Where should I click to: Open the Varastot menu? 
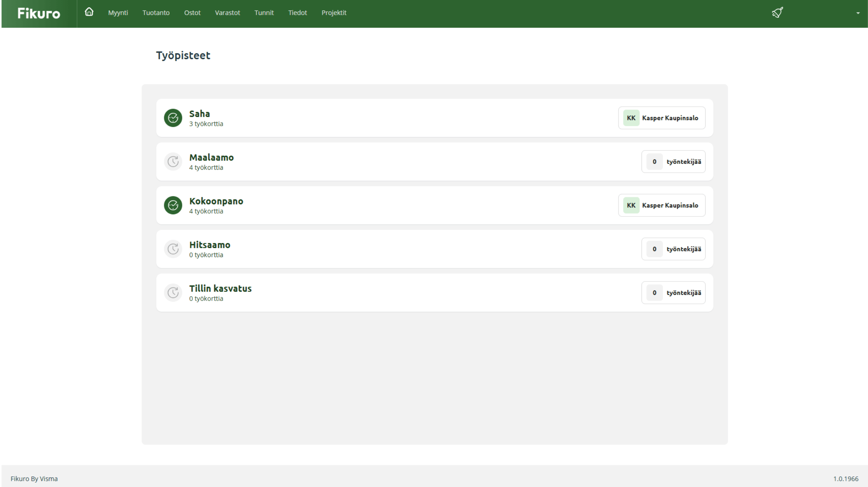pyautogui.click(x=227, y=13)
